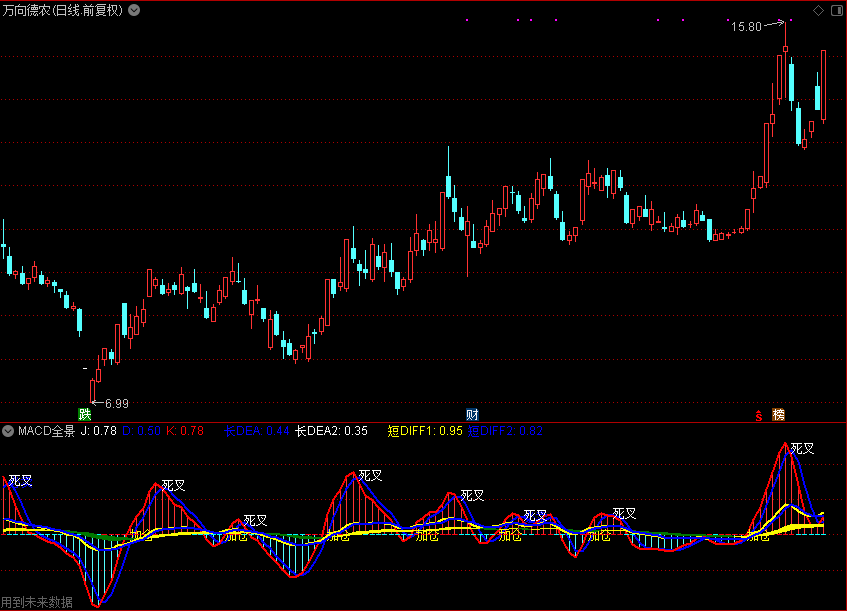
Task: Click the rightmost 死叉 signal label
Action: coord(802,448)
